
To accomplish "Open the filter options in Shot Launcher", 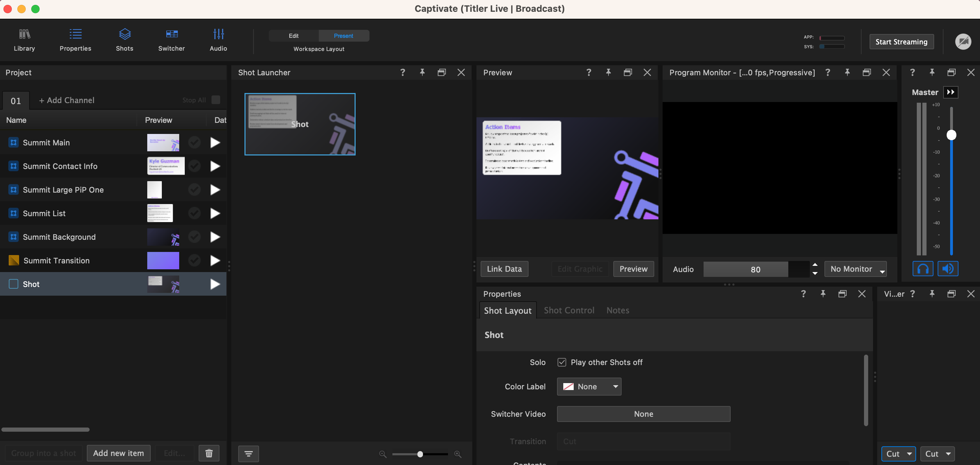I will (x=248, y=454).
